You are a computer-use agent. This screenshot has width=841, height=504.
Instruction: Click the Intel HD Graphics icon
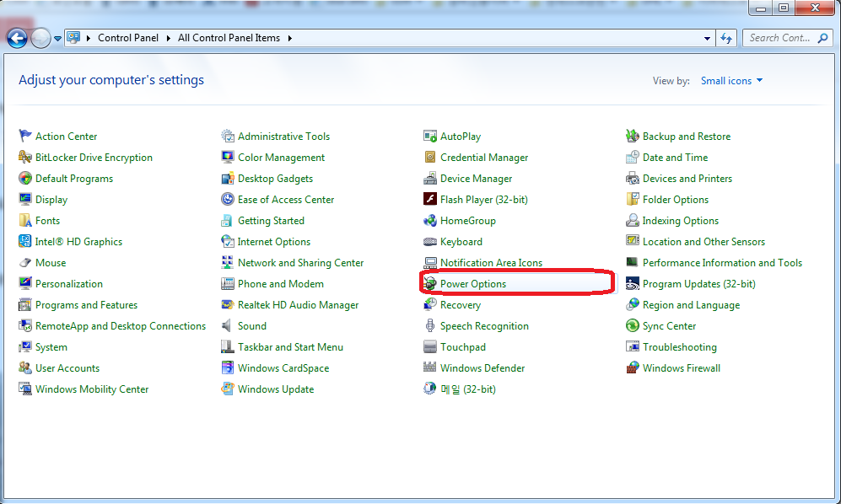(24, 241)
